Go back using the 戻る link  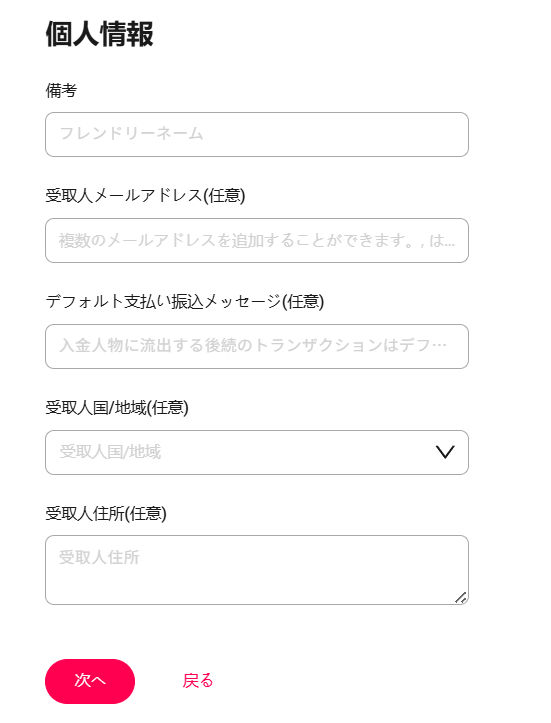tap(198, 681)
